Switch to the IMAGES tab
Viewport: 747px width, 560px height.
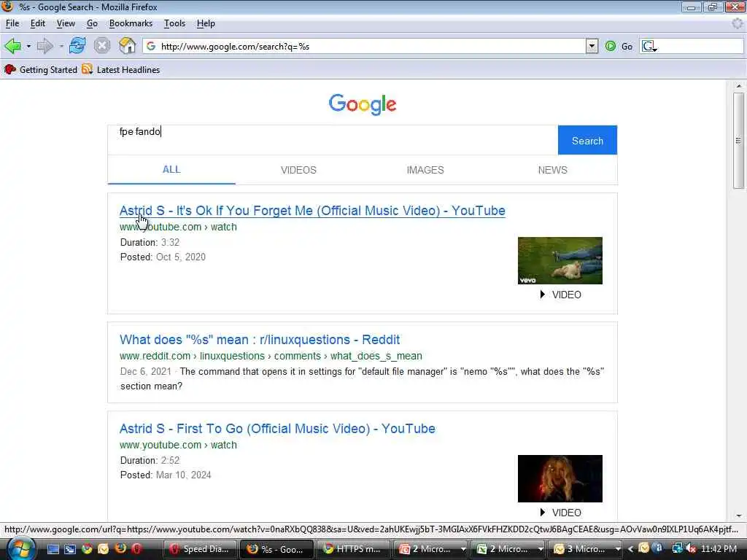[425, 170]
